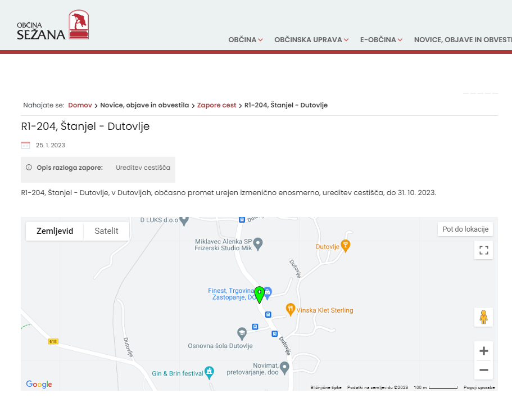Go to Domov breadcrumb link
This screenshot has width=512, height=420.
pos(80,105)
